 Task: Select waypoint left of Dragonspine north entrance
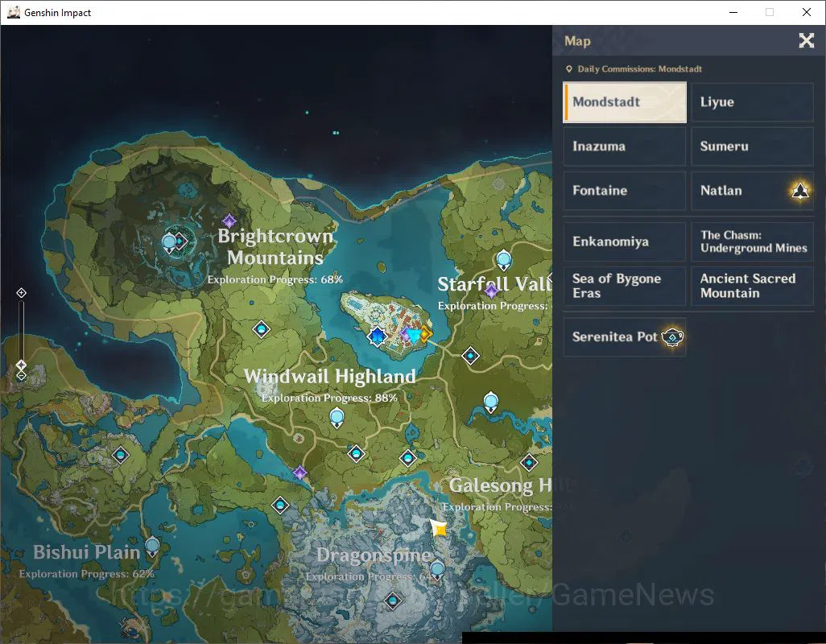click(356, 453)
